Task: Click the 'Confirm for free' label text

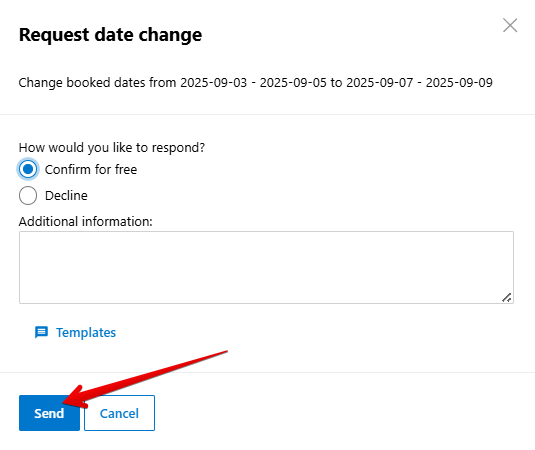Action: [91, 170]
